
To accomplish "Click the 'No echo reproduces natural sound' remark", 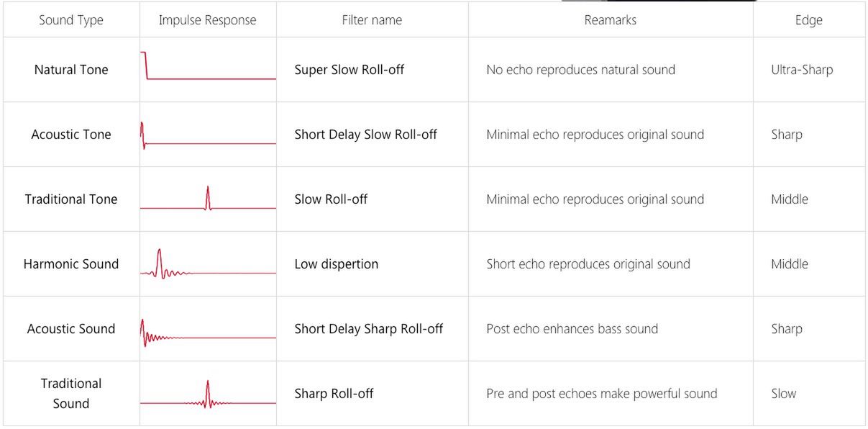I will pos(581,70).
